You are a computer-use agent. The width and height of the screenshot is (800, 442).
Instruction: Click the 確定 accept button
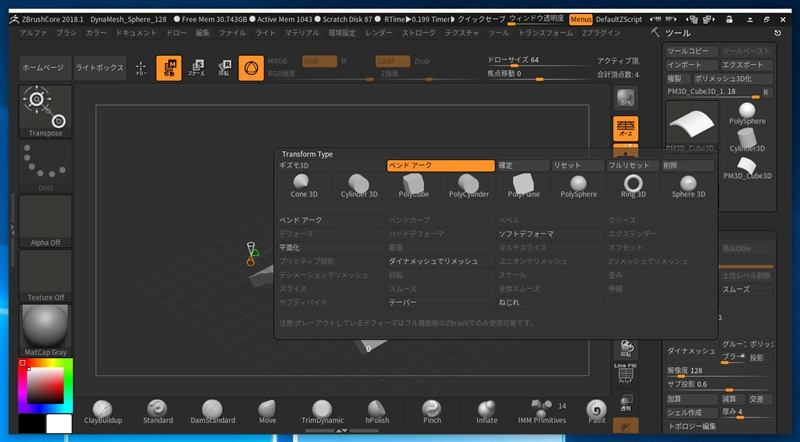tap(523, 165)
